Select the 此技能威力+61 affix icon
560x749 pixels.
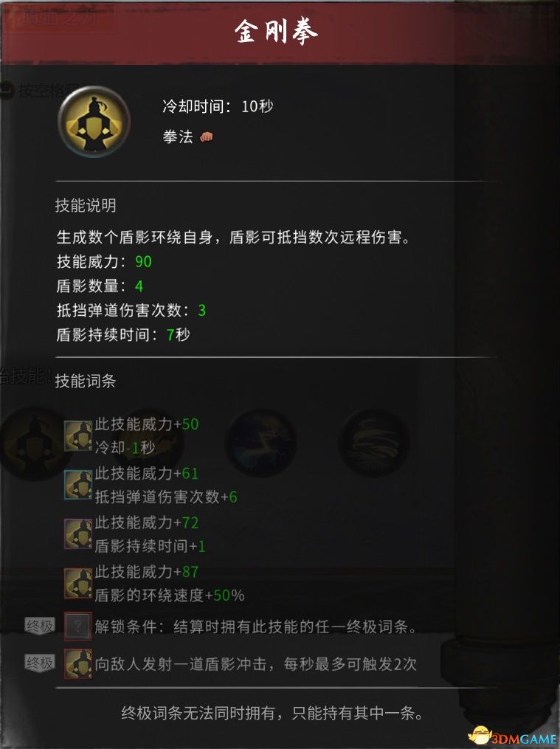point(78,485)
